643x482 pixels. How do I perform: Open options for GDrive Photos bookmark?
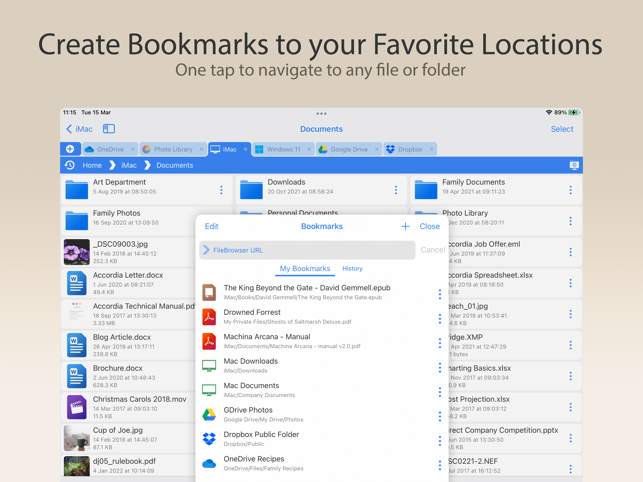pos(440,416)
